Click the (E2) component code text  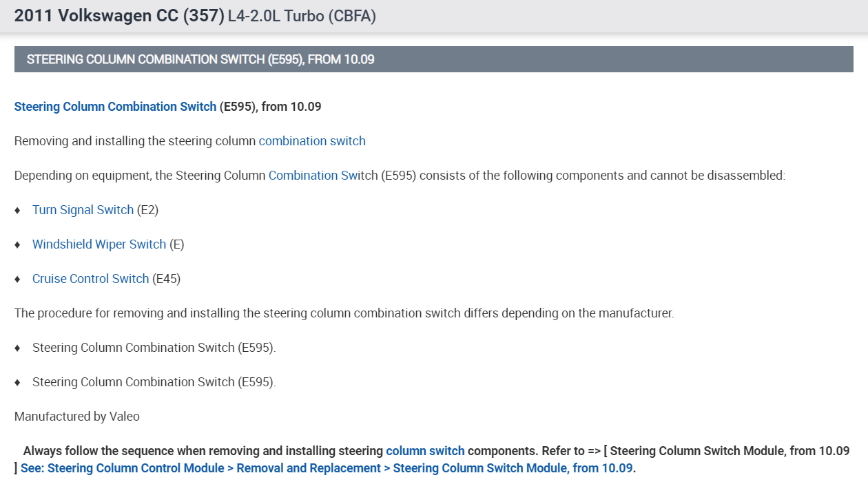[147, 210]
